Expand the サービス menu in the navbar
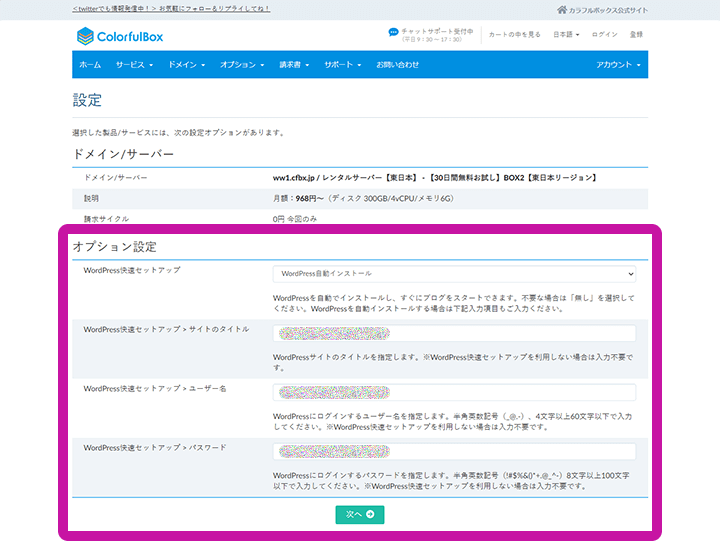 [x=133, y=65]
